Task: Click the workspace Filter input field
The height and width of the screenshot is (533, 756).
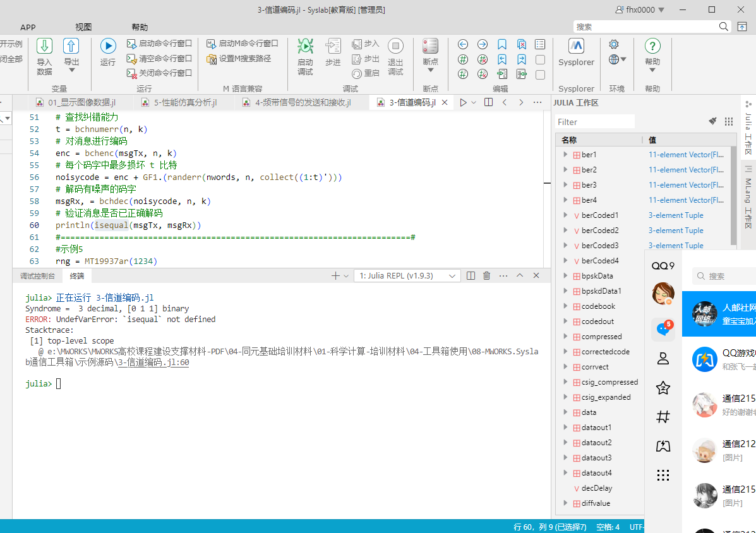Action: [x=594, y=122]
